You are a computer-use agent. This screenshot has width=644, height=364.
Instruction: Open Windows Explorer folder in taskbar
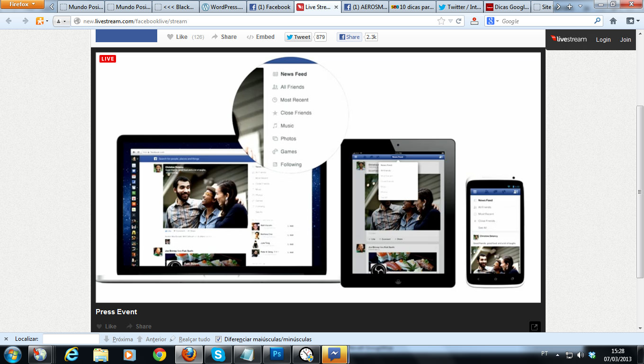[101, 355]
